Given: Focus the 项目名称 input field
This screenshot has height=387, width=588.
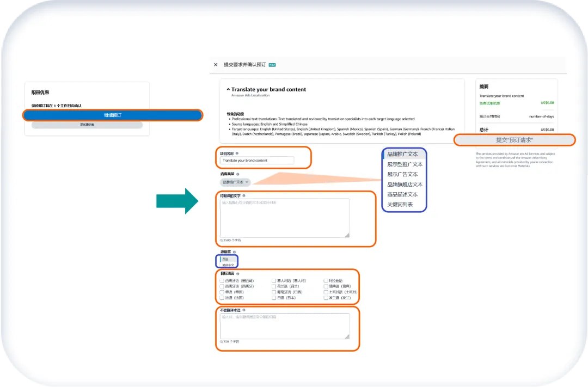Looking at the screenshot, I should point(257,161).
